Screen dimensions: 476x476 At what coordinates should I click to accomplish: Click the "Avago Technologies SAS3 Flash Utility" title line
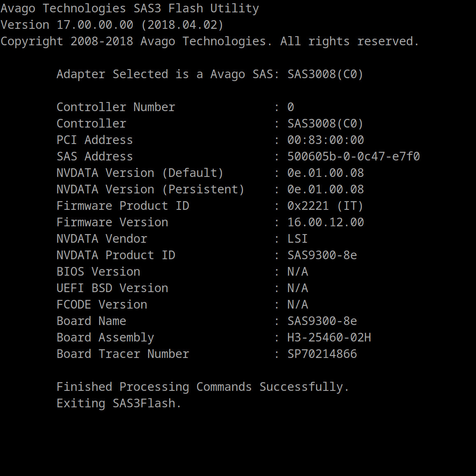130,8
